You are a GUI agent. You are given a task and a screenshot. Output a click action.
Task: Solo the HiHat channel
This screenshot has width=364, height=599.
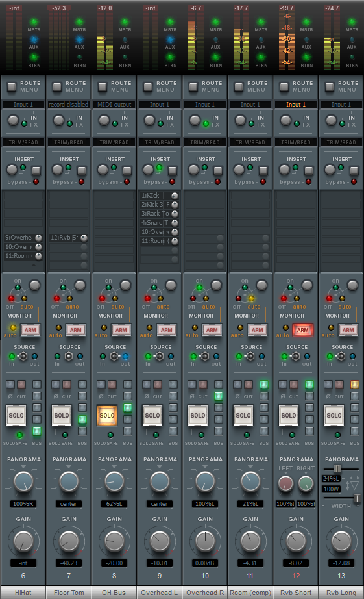click(x=16, y=415)
